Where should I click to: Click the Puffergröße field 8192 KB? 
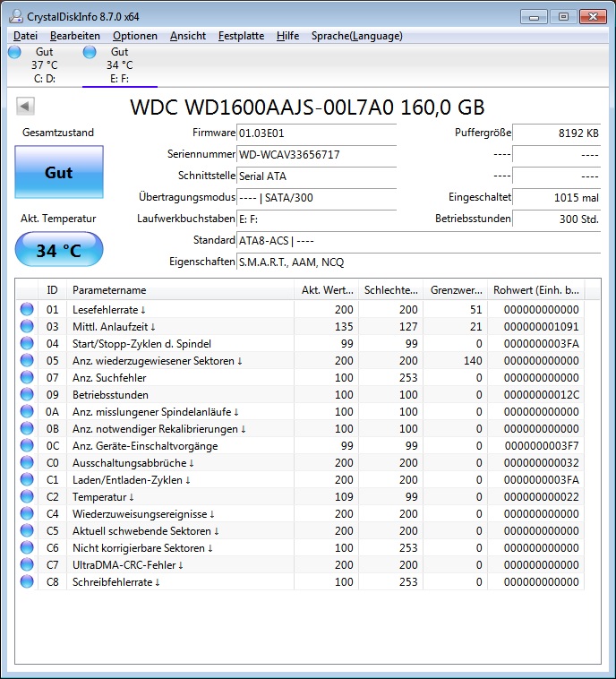point(557,133)
